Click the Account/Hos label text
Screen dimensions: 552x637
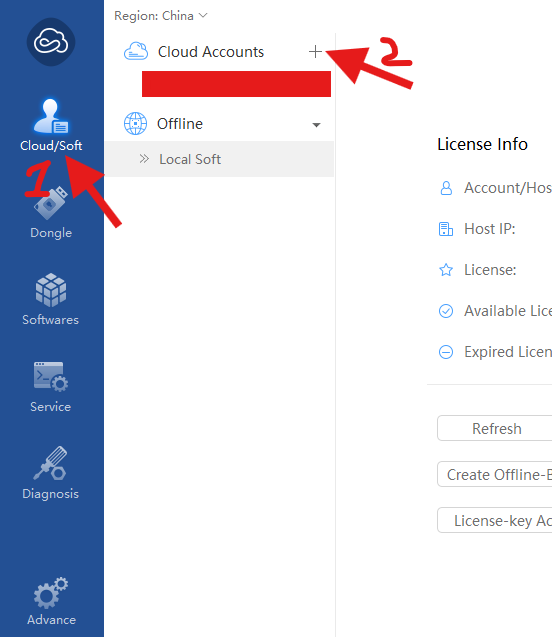click(x=508, y=188)
